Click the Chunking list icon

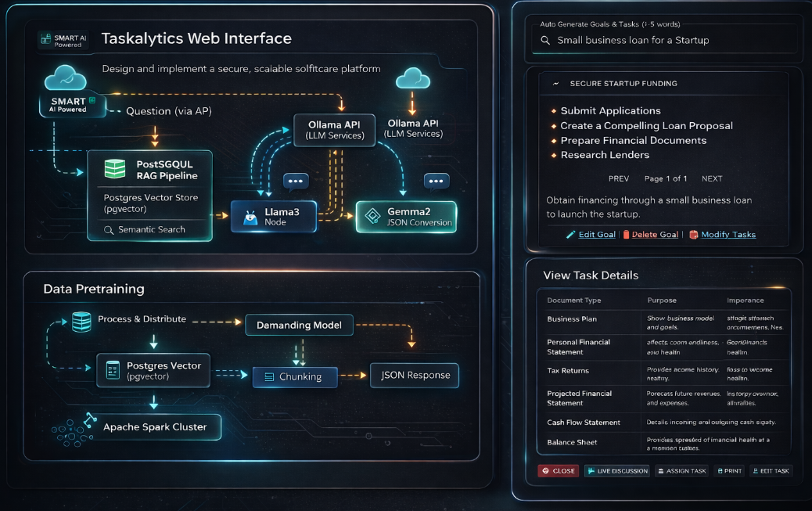[x=269, y=376]
